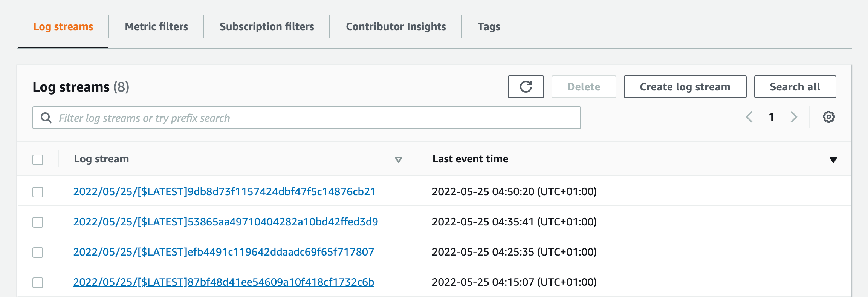Open the Subscription filters tab
The image size is (868, 297).
[x=267, y=27]
